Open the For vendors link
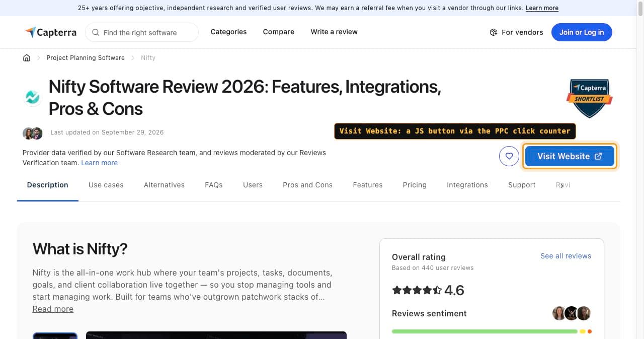The height and width of the screenshot is (339, 644). pos(516,32)
